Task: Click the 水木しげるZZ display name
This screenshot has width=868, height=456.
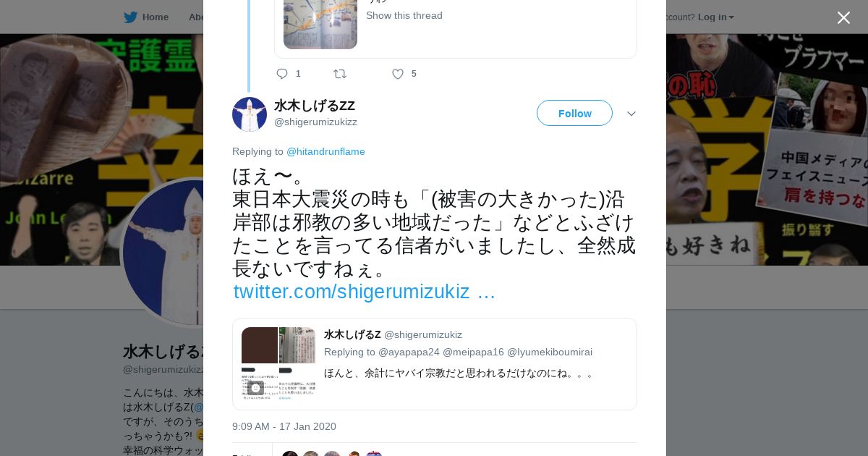Action: point(315,106)
